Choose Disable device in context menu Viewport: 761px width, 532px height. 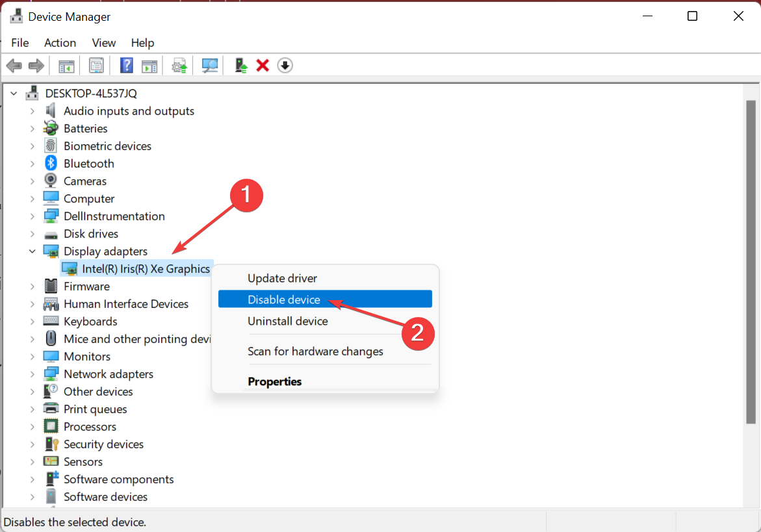pos(325,299)
